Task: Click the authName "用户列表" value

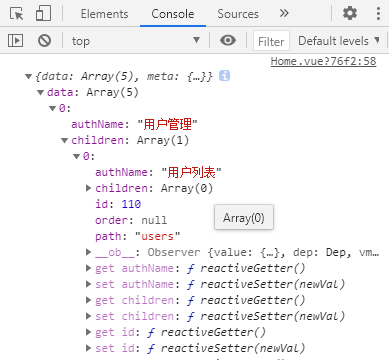Action: [x=191, y=172]
